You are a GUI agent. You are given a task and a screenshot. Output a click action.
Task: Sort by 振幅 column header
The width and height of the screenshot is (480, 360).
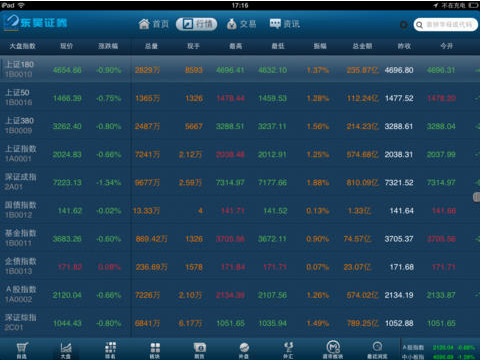point(320,46)
